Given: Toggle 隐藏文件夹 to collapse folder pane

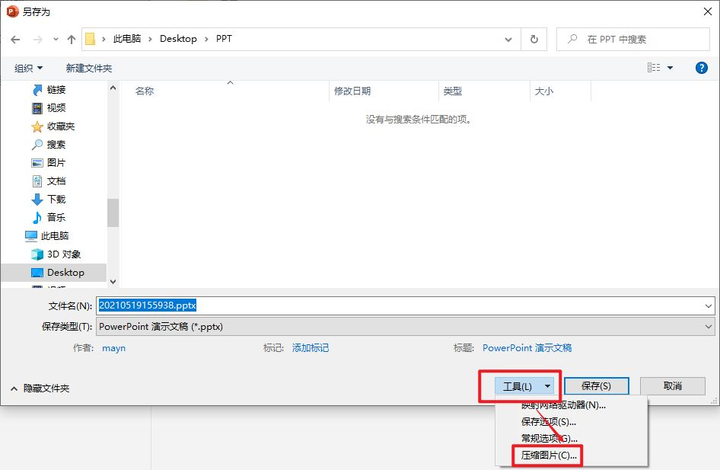Looking at the screenshot, I should click(x=39, y=388).
